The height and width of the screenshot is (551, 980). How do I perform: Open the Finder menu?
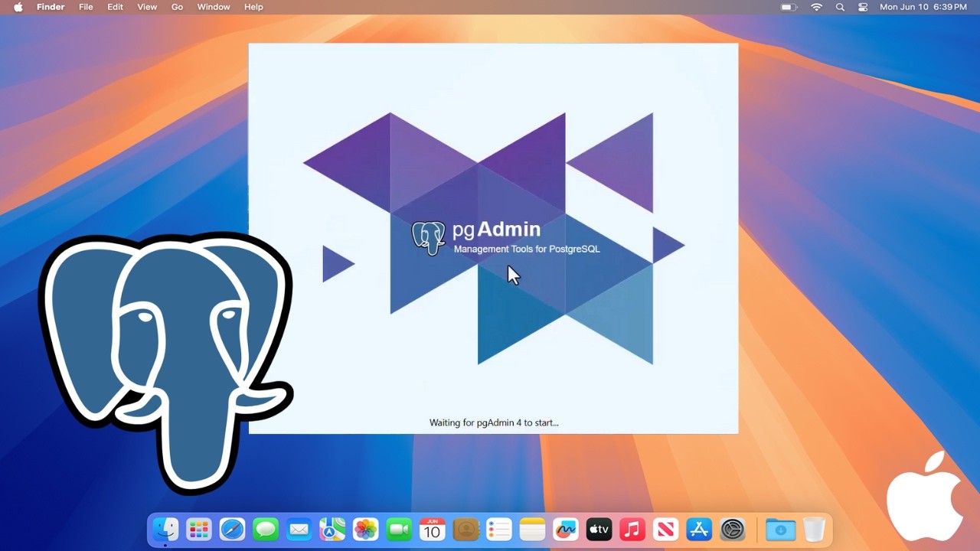click(x=51, y=7)
